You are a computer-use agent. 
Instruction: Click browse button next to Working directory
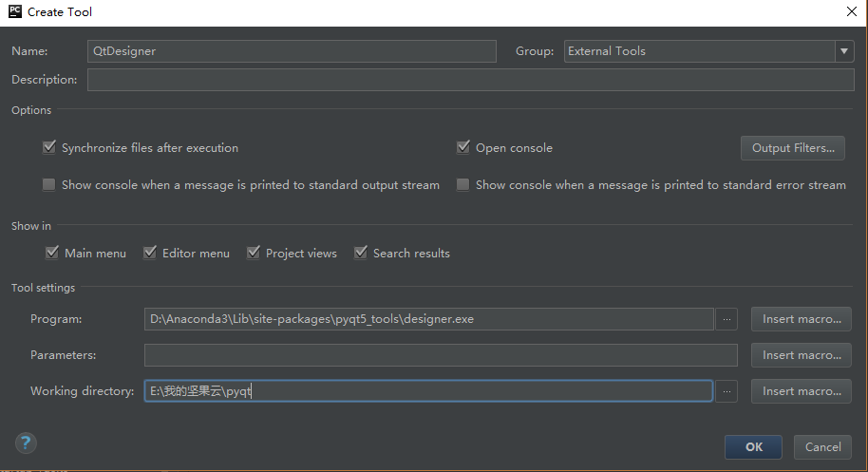726,391
